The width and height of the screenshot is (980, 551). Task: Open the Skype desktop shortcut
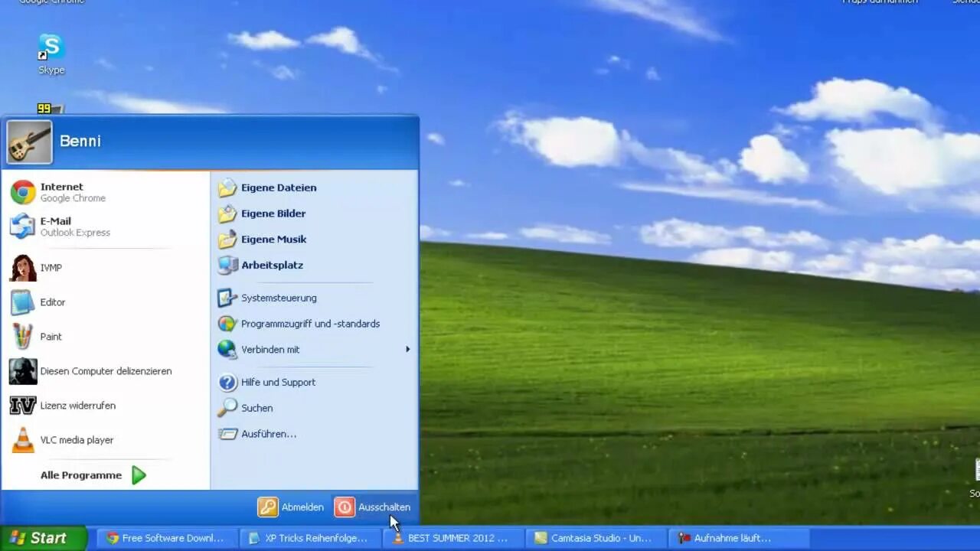pos(51,47)
